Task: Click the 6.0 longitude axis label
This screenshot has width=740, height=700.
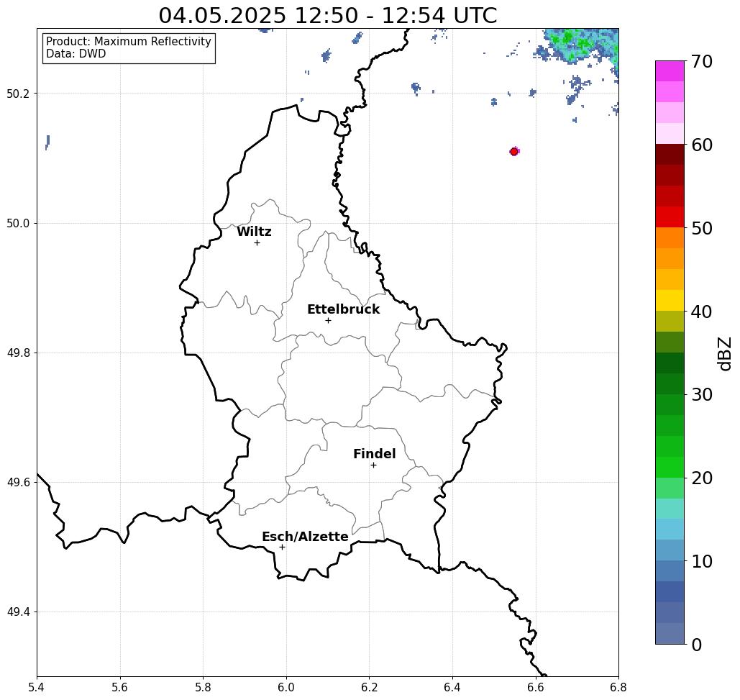Action: click(x=286, y=687)
